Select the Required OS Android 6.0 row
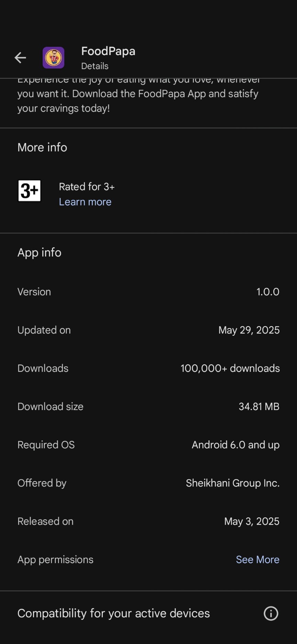Screen dimensions: 297x644 (x=148, y=444)
